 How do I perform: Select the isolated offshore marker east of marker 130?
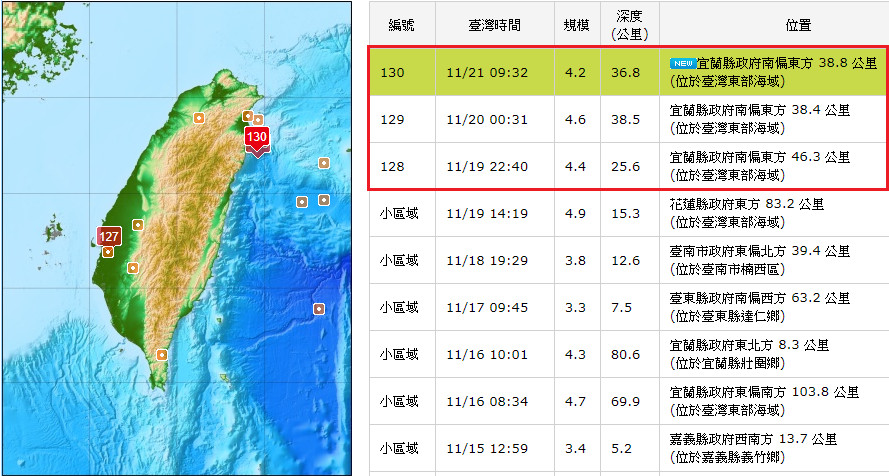(324, 163)
